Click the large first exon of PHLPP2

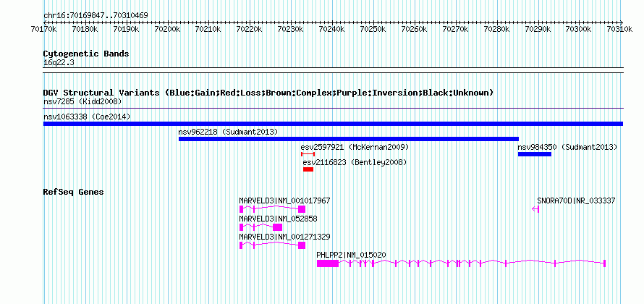coord(328,263)
